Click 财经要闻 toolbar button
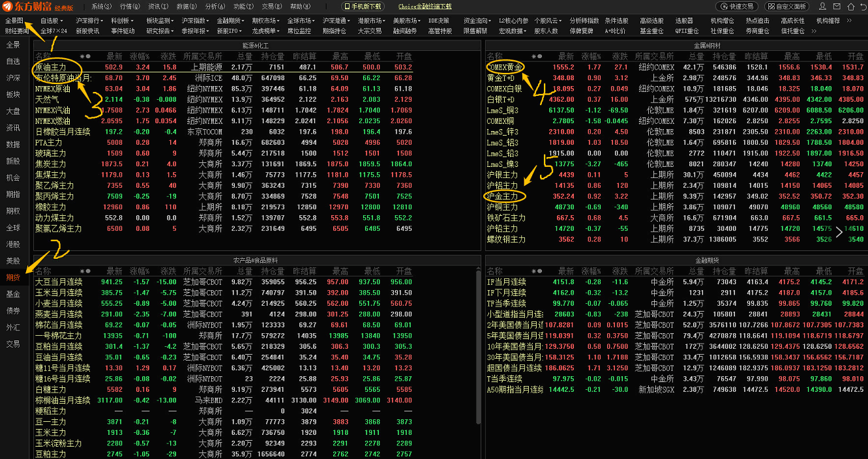The height and width of the screenshot is (459, 868). coord(17,31)
